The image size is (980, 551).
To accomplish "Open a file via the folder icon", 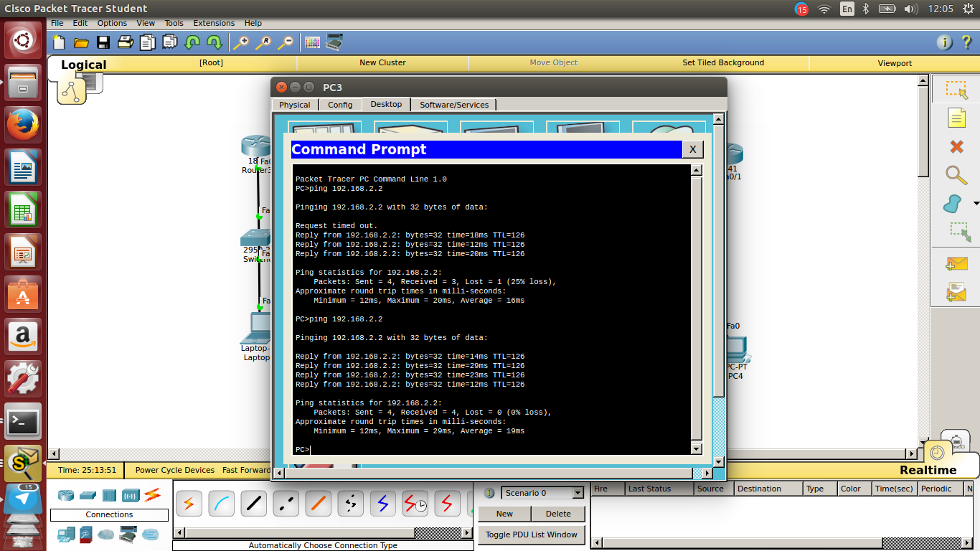I will [81, 42].
